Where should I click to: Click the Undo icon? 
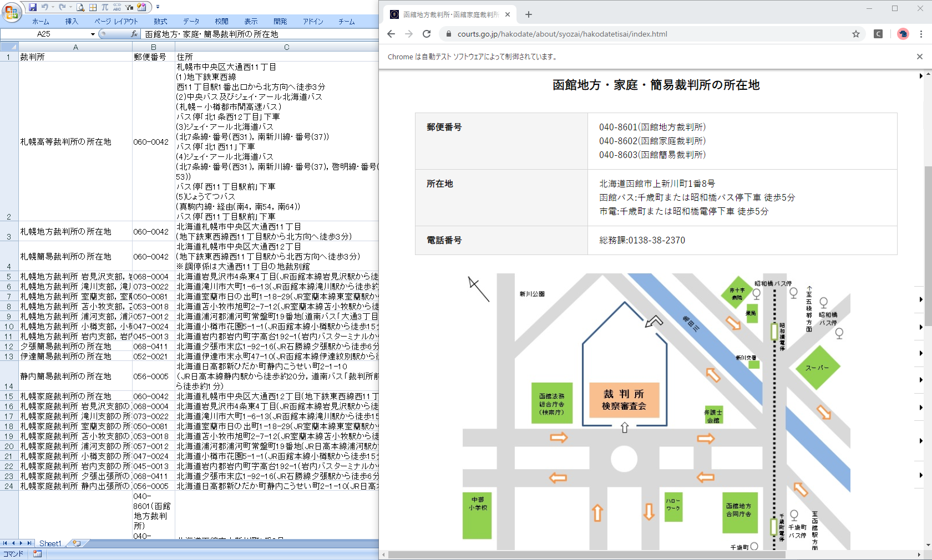click(45, 7)
